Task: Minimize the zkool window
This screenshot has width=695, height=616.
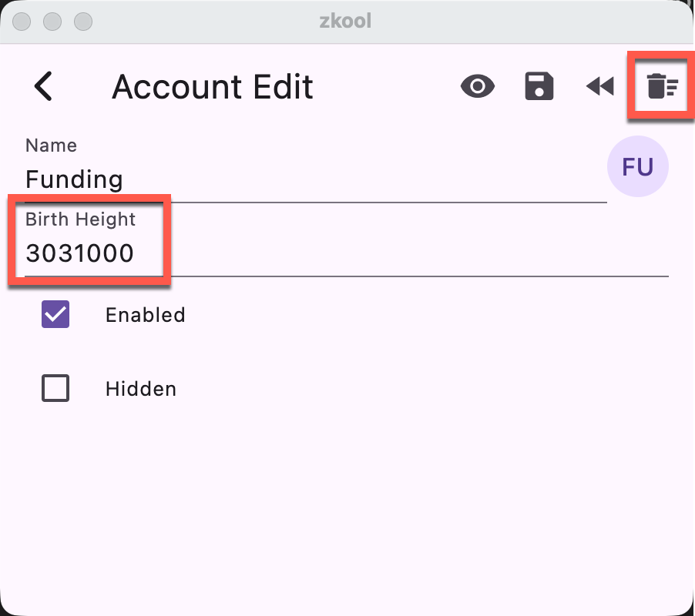Action: pyautogui.click(x=52, y=21)
